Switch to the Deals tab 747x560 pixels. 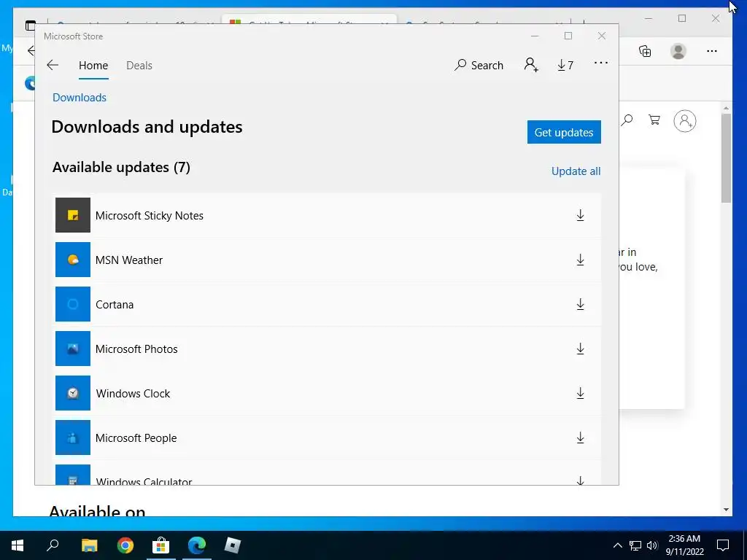pos(139,65)
